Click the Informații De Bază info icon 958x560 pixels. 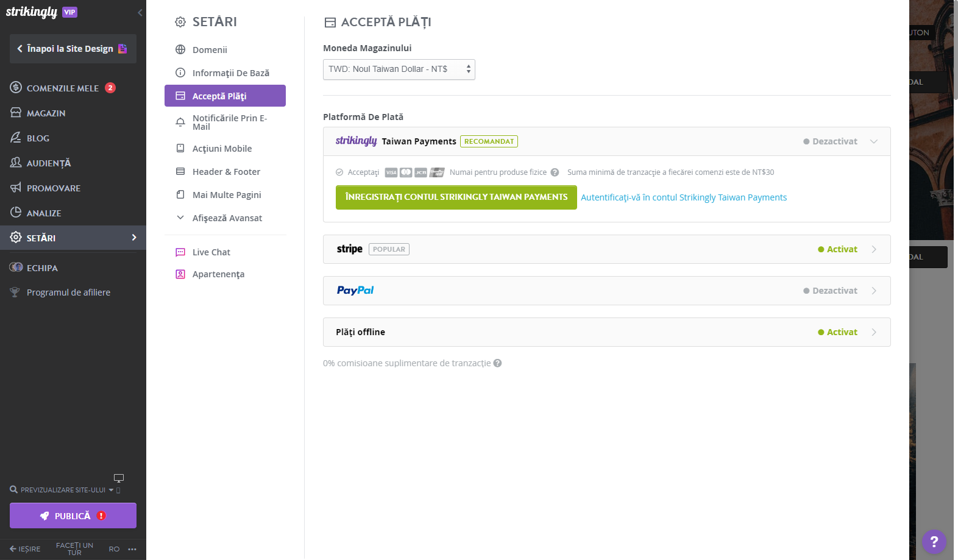tap(180, 73)
